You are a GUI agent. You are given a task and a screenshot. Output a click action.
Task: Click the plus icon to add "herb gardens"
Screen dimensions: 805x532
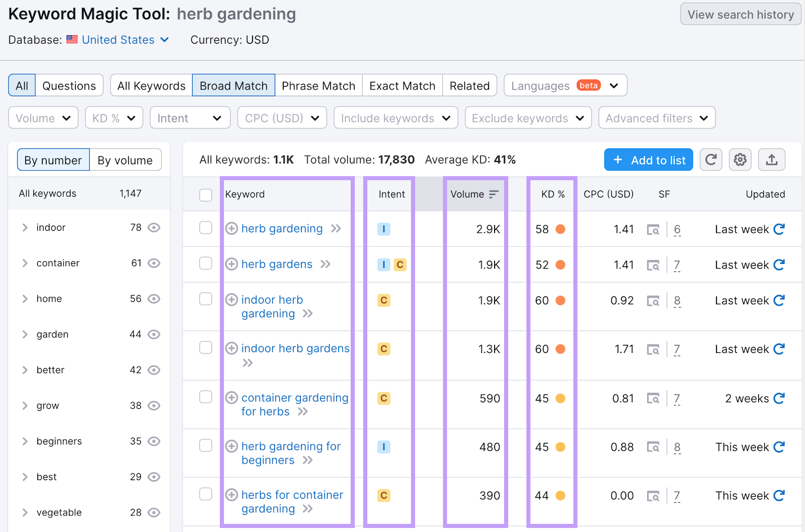[231, 264]
